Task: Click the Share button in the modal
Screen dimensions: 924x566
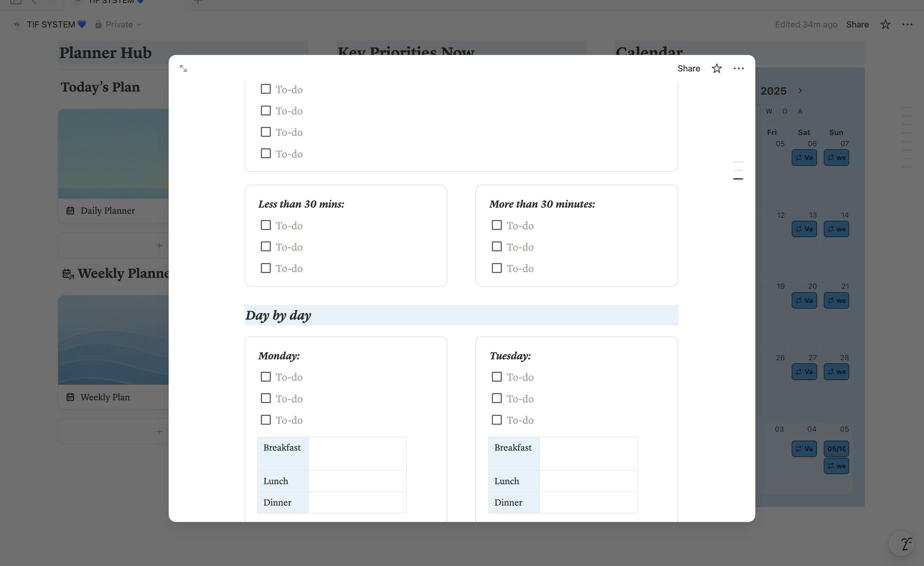Action: [x=688, y=69]
